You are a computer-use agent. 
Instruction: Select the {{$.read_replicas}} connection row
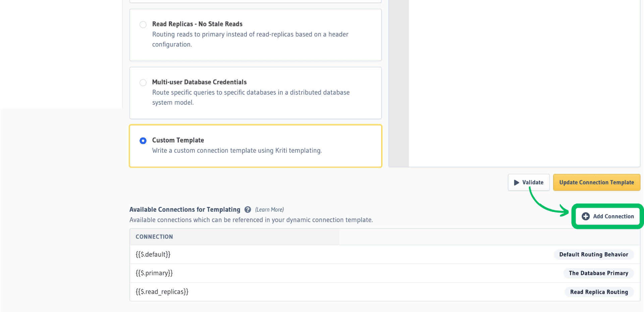click(162, 292)
